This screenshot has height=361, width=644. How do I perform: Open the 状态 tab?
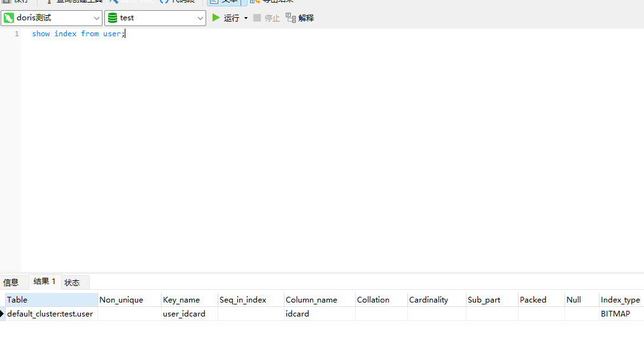click(72, 282)
